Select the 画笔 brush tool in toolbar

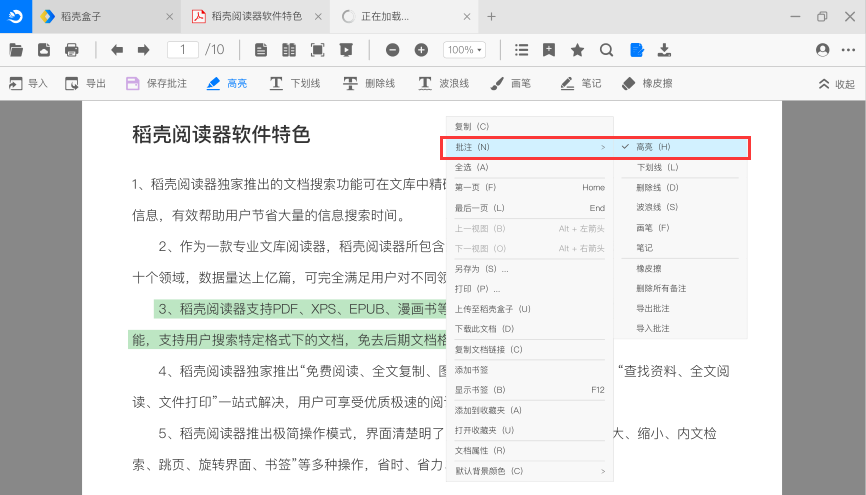pos(511,83)
